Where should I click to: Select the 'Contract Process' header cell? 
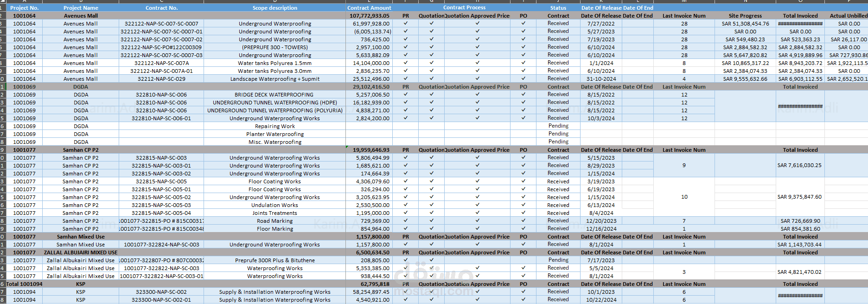(x=464, y=7)
